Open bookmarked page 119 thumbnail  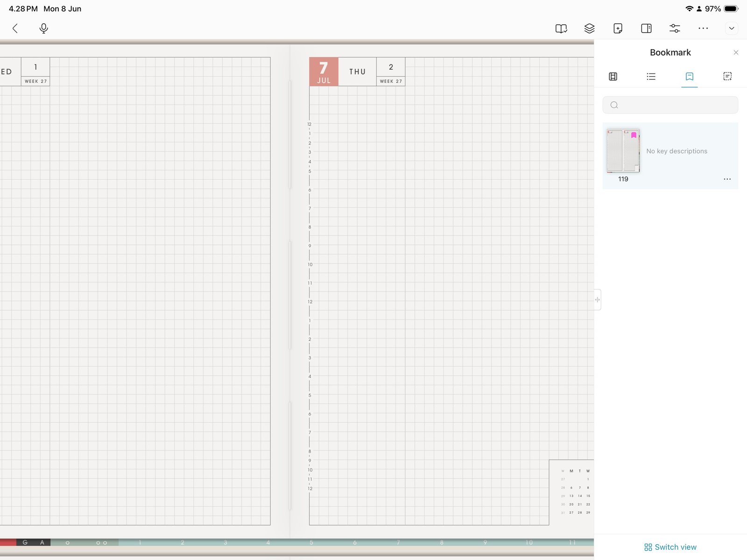click(x=623, y=151)
